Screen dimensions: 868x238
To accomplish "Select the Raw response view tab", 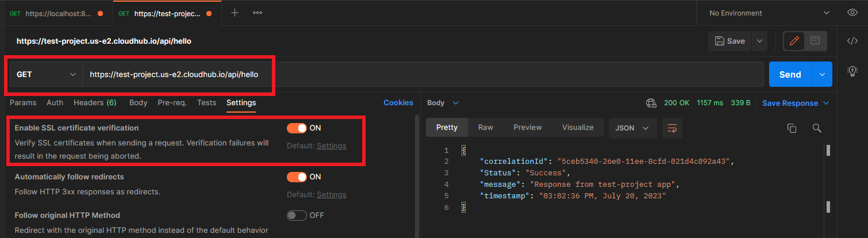I will click(486, 128).
